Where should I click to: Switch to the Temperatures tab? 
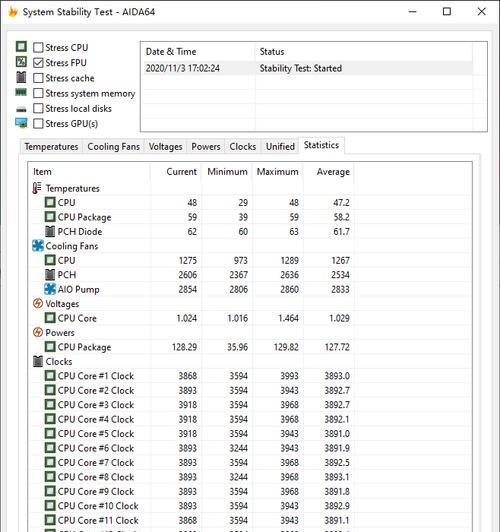click(x=51, y=147)
